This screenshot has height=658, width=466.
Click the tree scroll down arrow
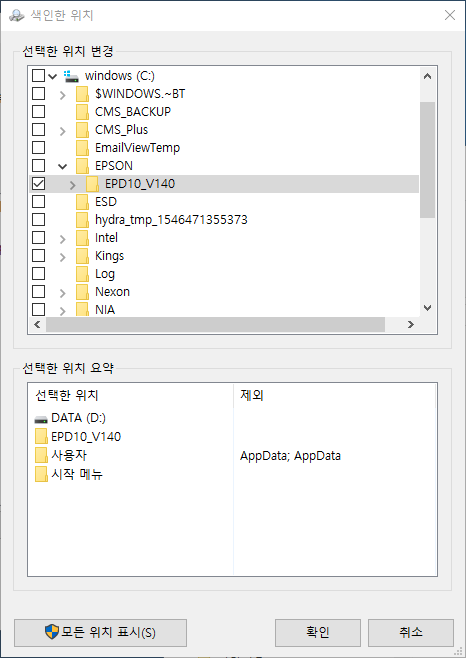(427, 308)
